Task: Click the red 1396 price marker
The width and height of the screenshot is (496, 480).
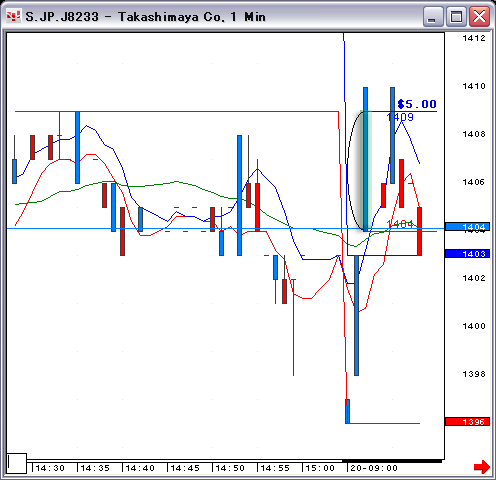Action: (467, 422)
